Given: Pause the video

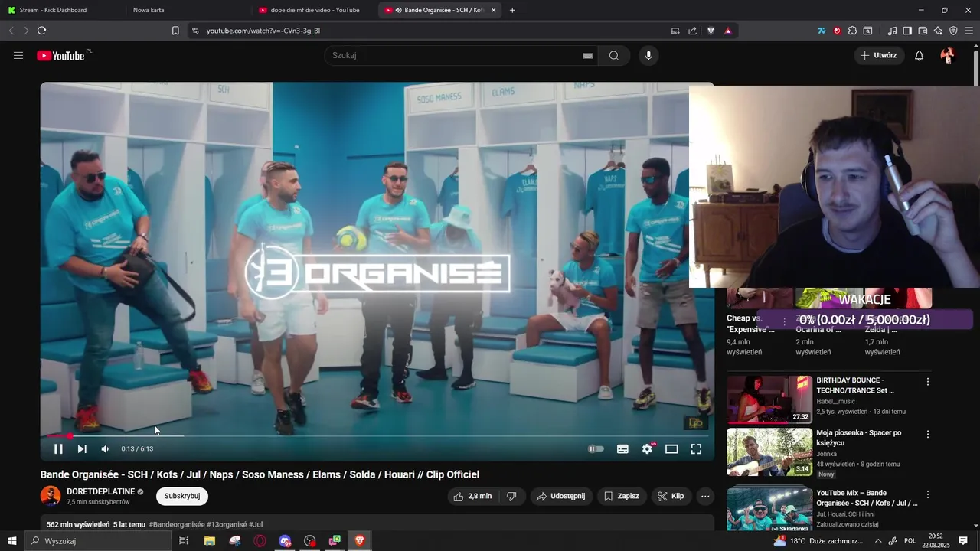Looking at the screenshot, I should [x=58, y=449].
